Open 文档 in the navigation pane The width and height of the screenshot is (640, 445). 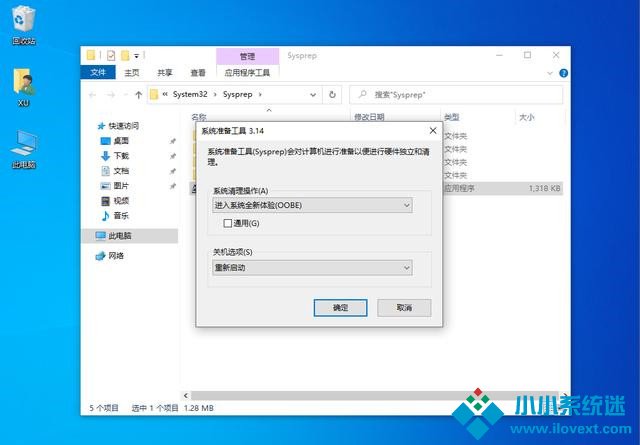pos(115,171)
